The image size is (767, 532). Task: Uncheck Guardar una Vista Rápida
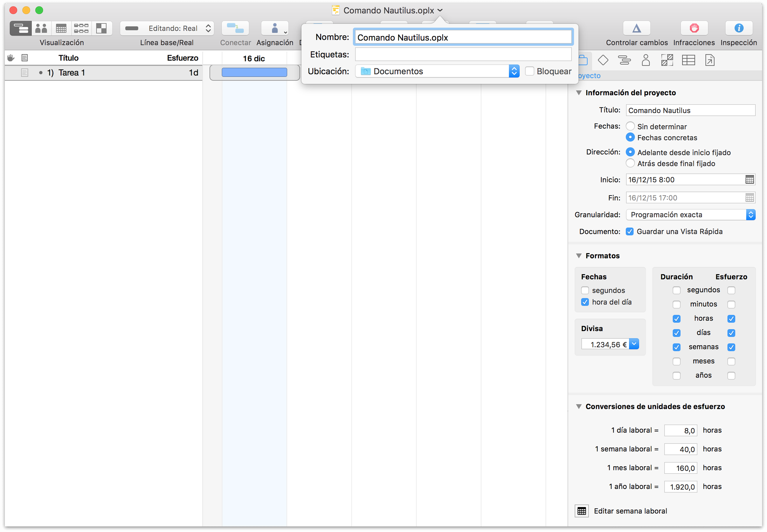click(x=630, y=231)
